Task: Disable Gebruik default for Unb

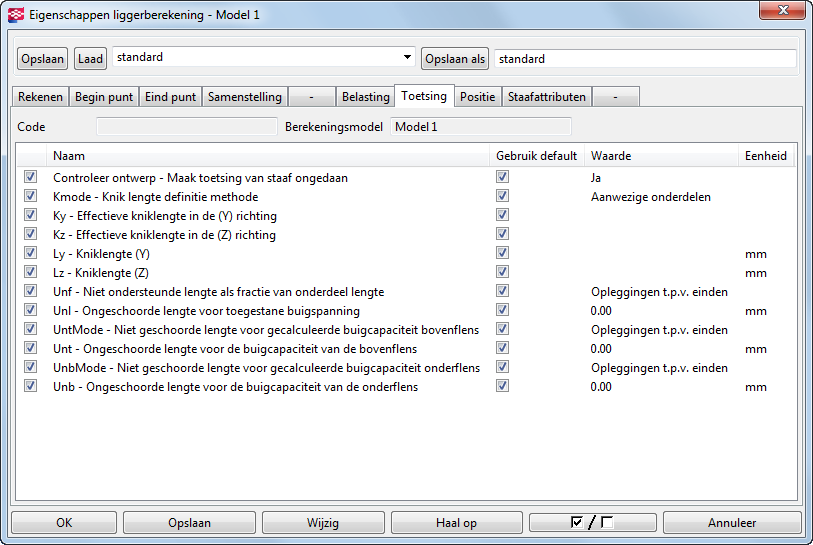Action: [502, 386]
